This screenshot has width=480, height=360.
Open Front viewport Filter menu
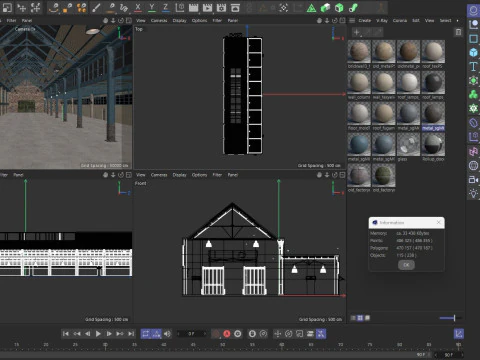(217, 175)
